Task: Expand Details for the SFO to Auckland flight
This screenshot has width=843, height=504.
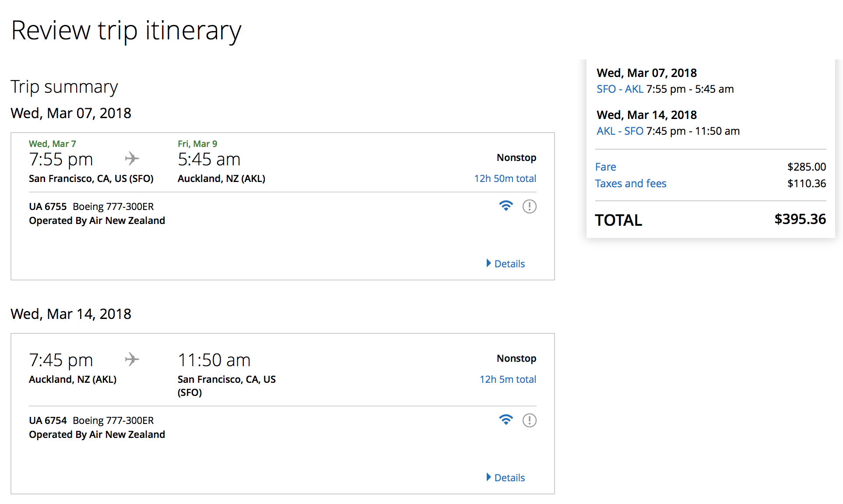Action: 506,263
